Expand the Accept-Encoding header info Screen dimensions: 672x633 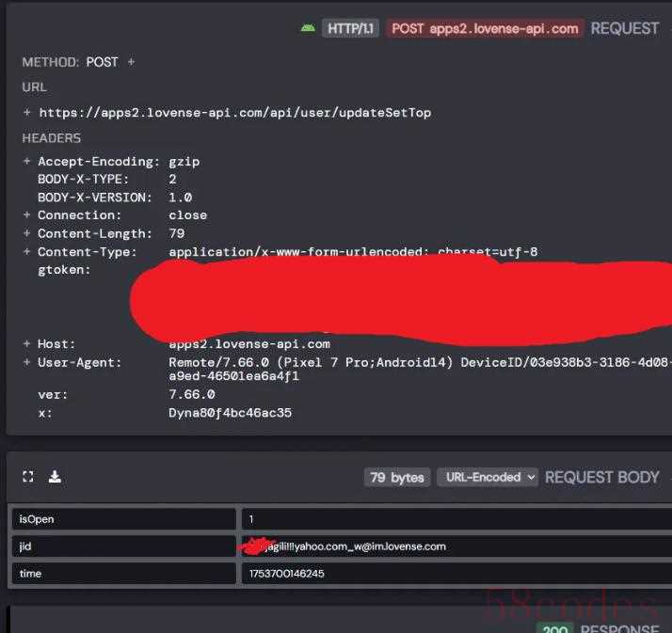[x=27, y=161]
